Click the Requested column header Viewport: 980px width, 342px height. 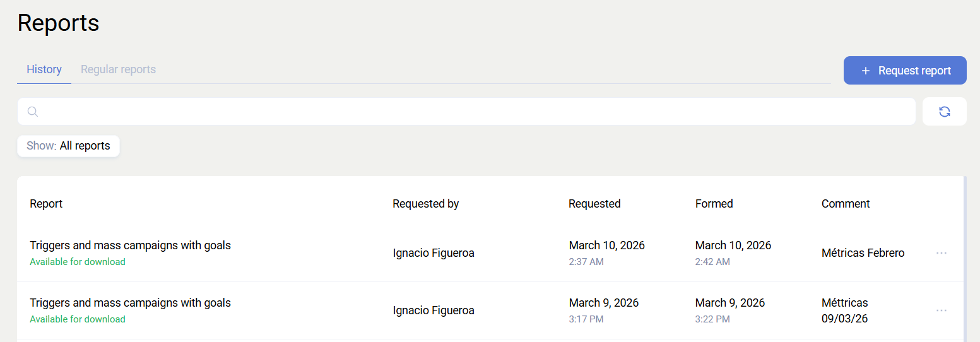594,204
